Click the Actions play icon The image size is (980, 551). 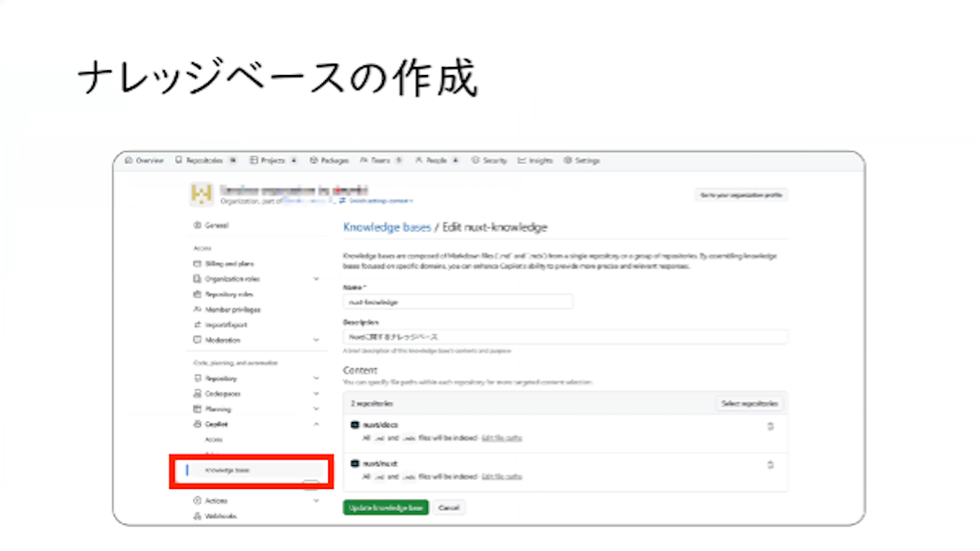coord(197,500)
